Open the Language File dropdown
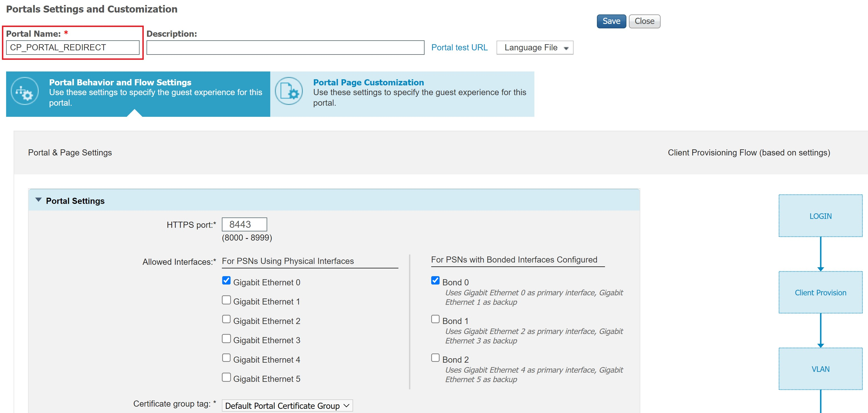Screen dimensions: 868x413 tap(534, 48)
